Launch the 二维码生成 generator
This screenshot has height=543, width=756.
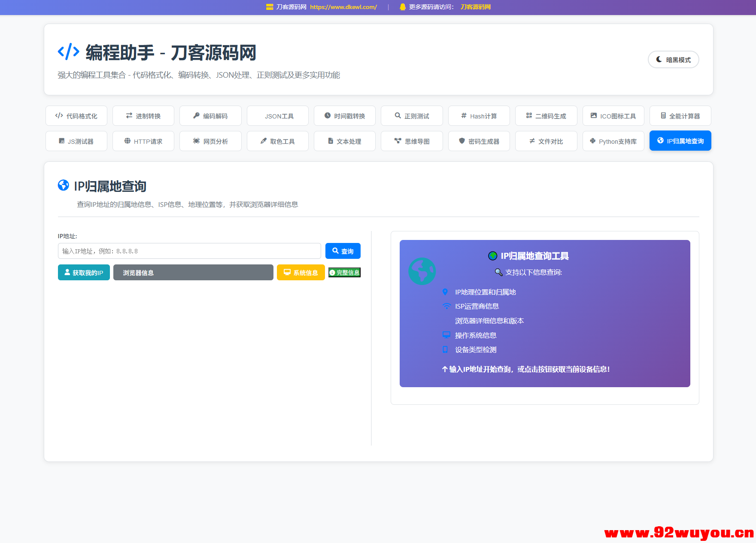tap(546, 115)
